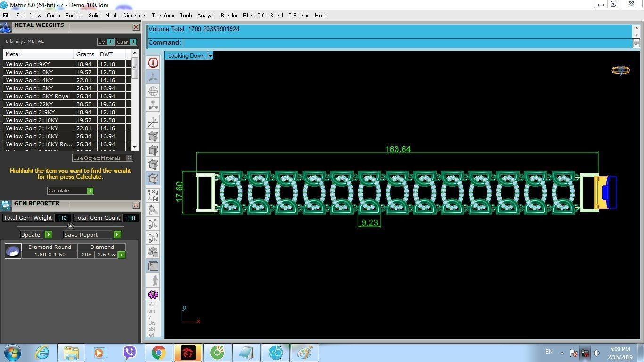Open the Transform menu
The image size is (644, 362).
point(163,16)
